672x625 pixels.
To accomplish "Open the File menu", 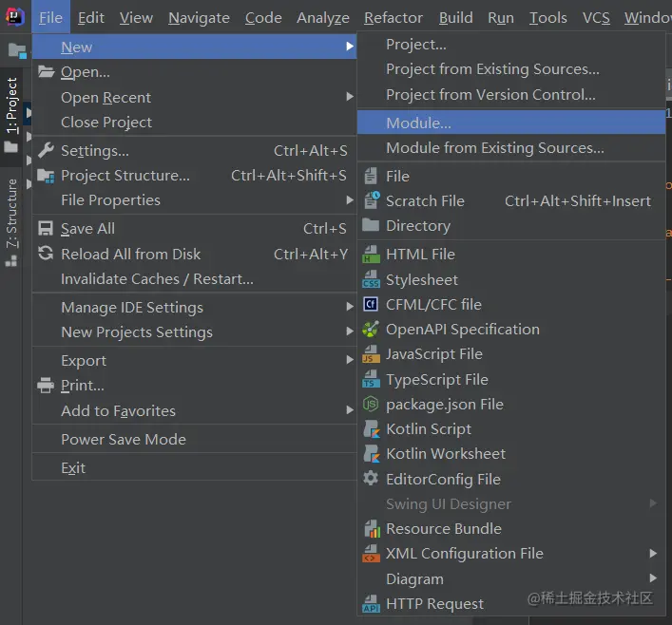I will [x=50, y=17].
